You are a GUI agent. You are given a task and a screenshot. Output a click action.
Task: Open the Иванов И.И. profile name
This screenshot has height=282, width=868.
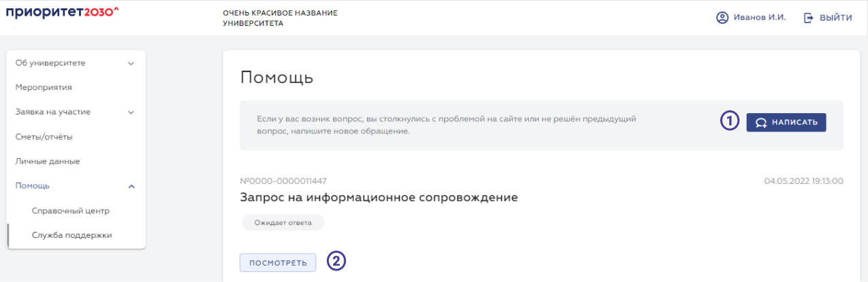click(x=760, y=18)
